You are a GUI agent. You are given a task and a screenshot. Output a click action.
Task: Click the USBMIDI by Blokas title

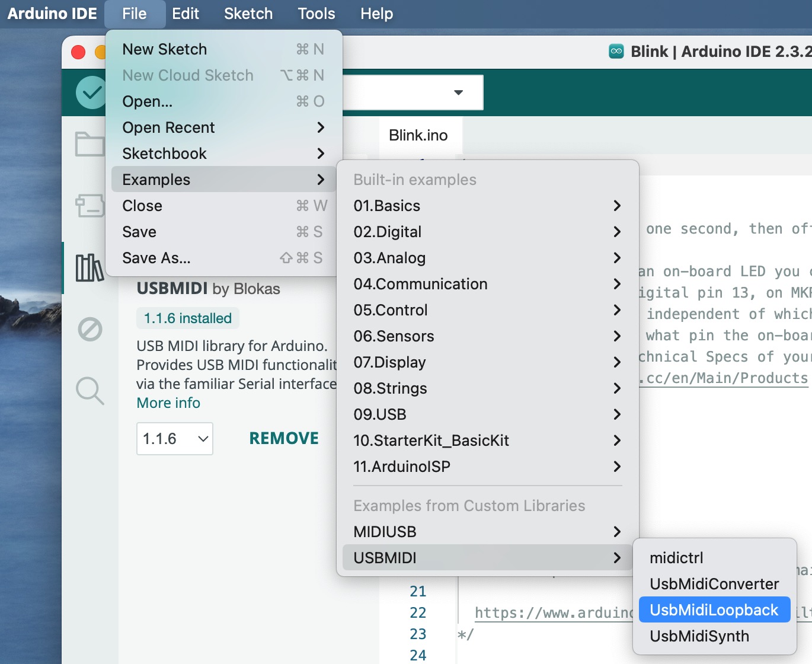coord(209,289)
